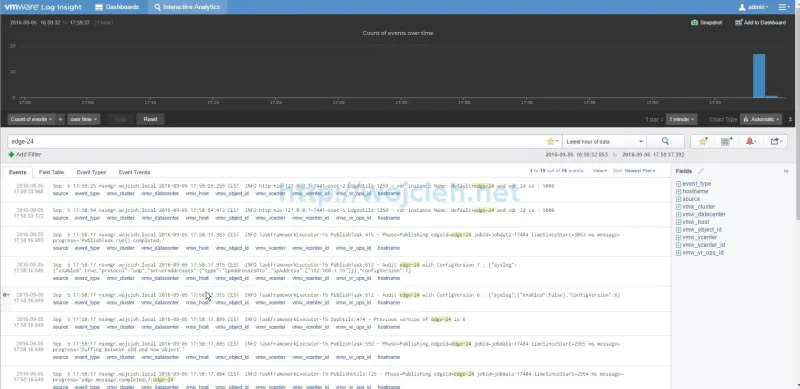Select the Field Table tab
Screen dimensions: 800x389
coord(52,173)
